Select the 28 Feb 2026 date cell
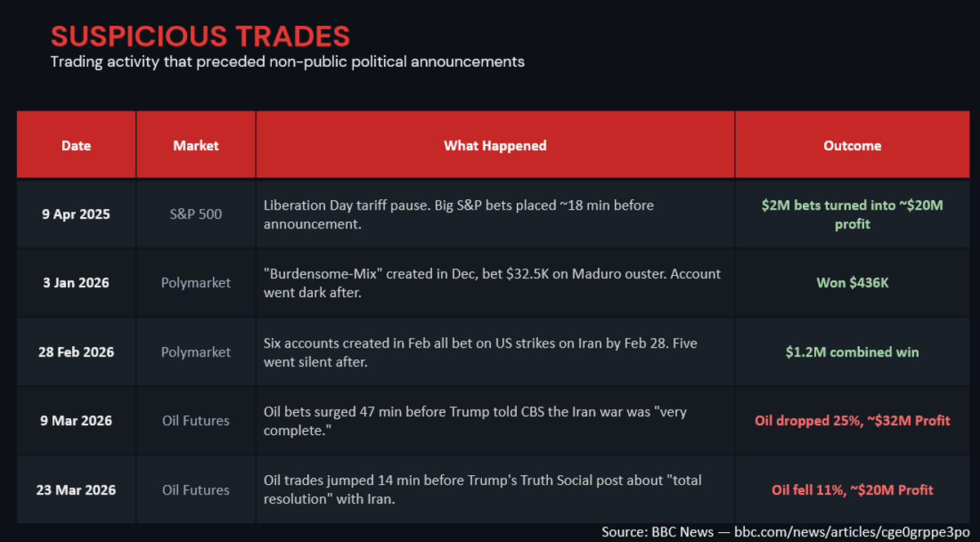 pyautogui.click(x=76, y=352)
